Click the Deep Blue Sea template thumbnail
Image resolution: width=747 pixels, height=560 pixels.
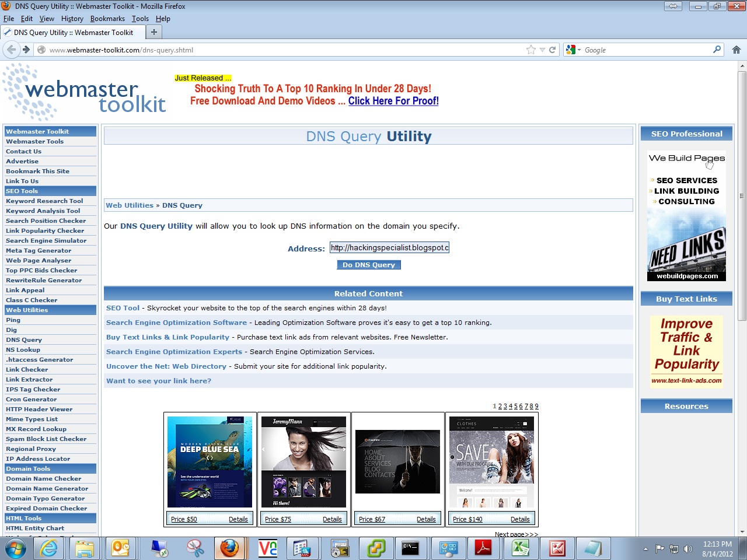[x=210, y=461]
